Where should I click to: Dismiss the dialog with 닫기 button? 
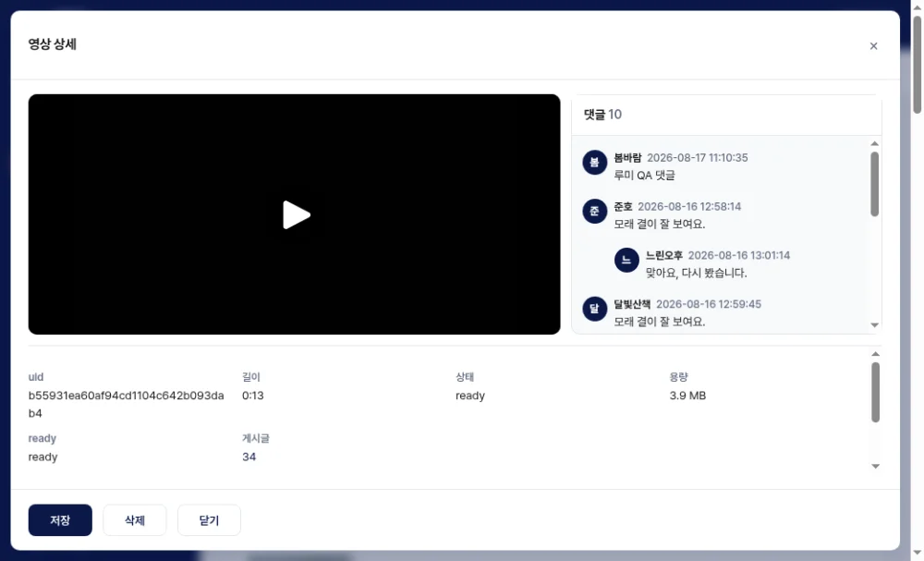209,519
